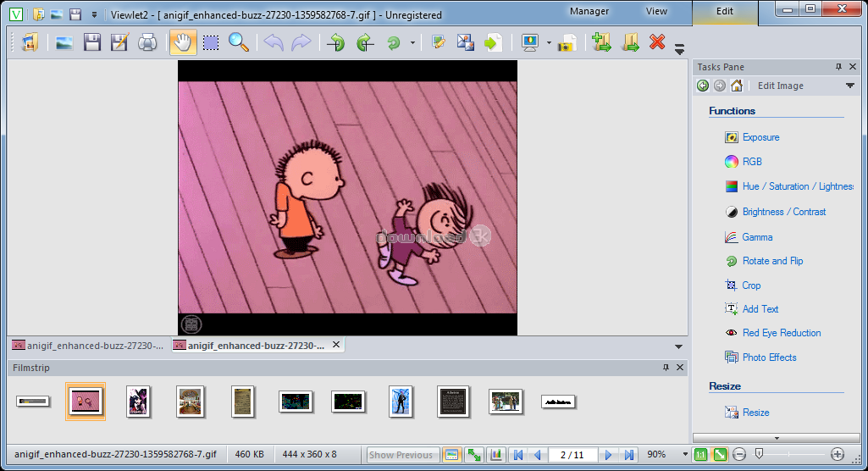Viewport: 868px width, 471px height.
Task: Redo the last undone edit
Action: [301, 42]
